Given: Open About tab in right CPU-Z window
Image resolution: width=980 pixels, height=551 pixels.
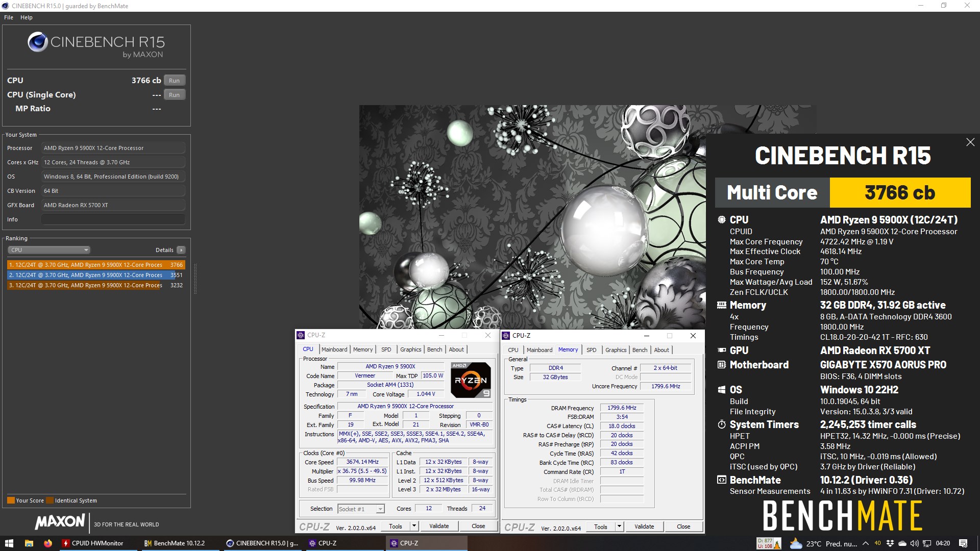Looking at the screenshot, I should 661,350.
